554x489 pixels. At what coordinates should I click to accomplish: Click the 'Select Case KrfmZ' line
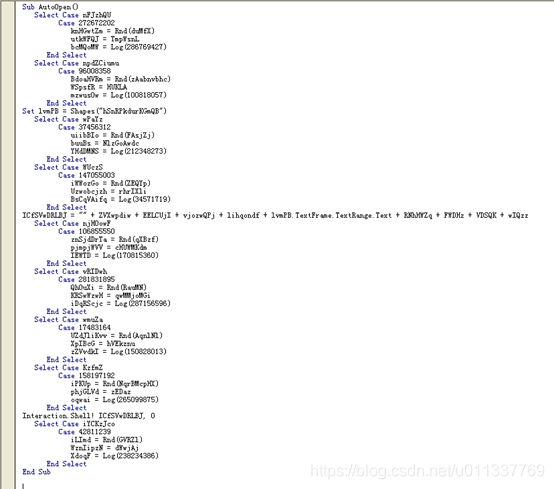coord(68,368)
